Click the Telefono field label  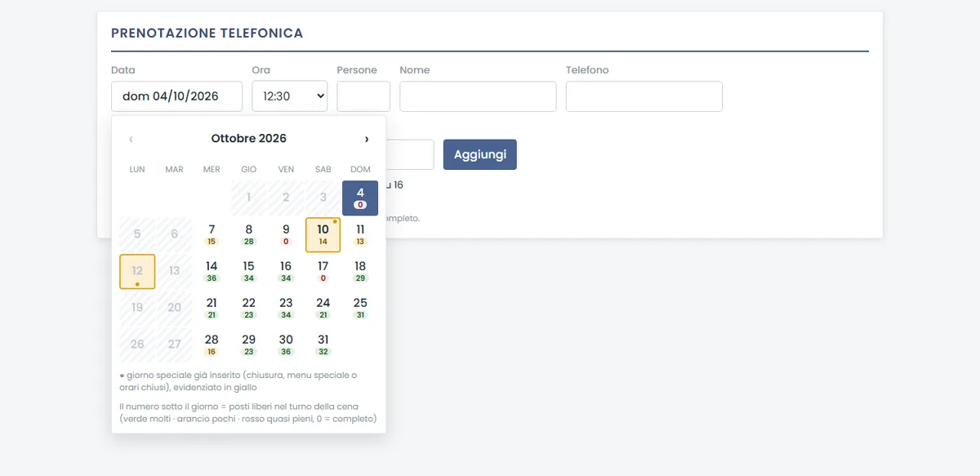pyautogui.click(x=587, y=70)
